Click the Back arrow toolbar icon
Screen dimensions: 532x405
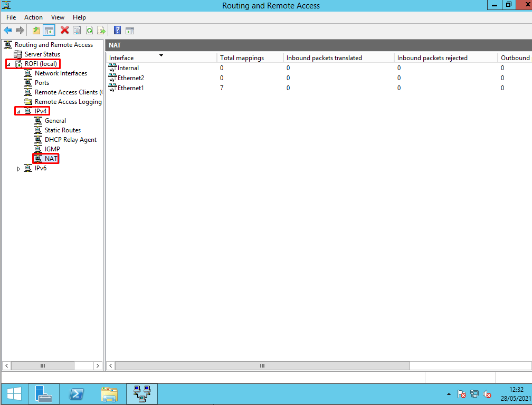tap(8, 31)
